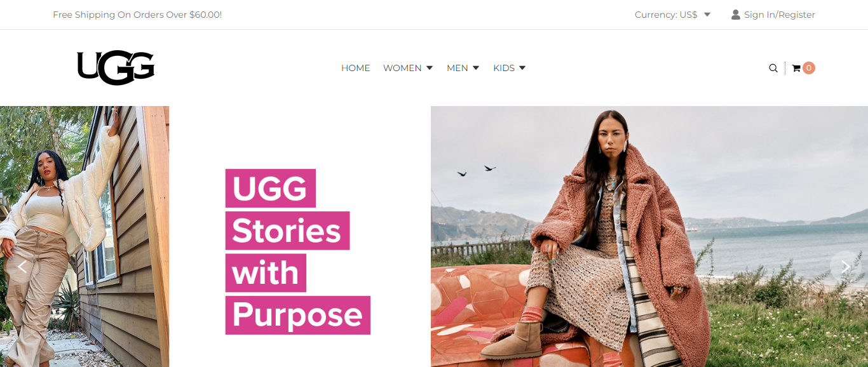This screenshot has width=868, height=367.
Task: Open the shopping cart icon
Action: (796, 68)
